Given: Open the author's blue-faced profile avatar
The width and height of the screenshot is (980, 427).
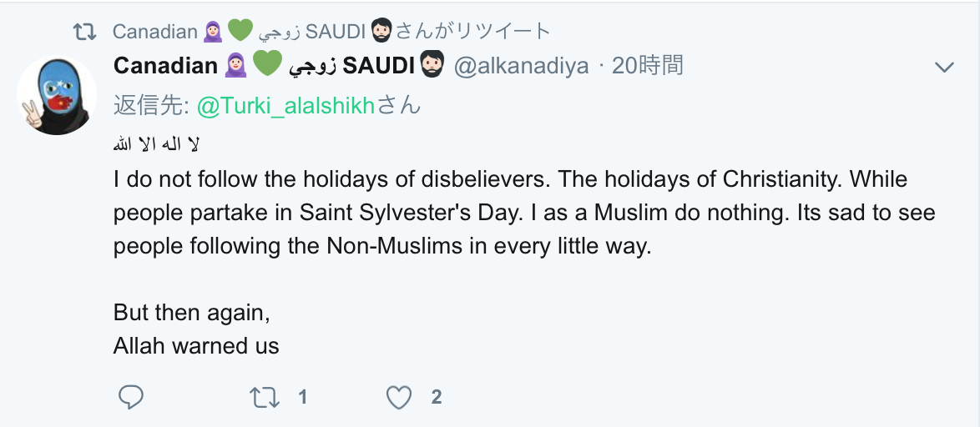Looking at the screenshot, I should pos(56,96).
